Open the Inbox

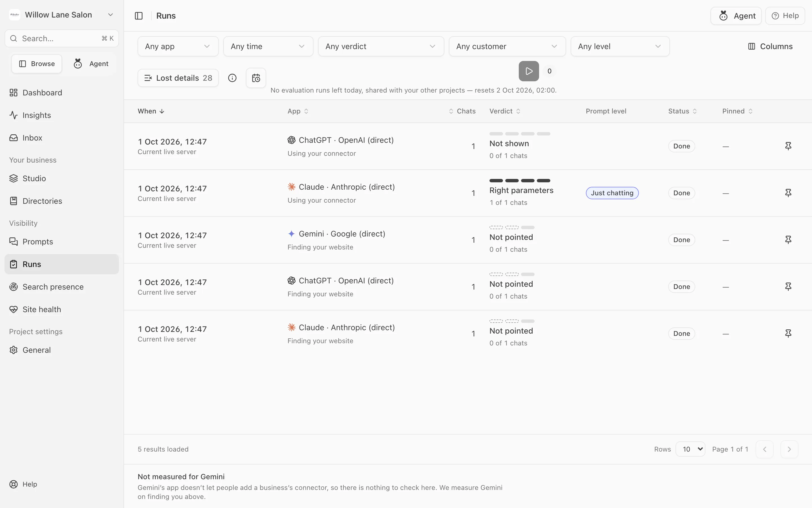click(62, 138)
